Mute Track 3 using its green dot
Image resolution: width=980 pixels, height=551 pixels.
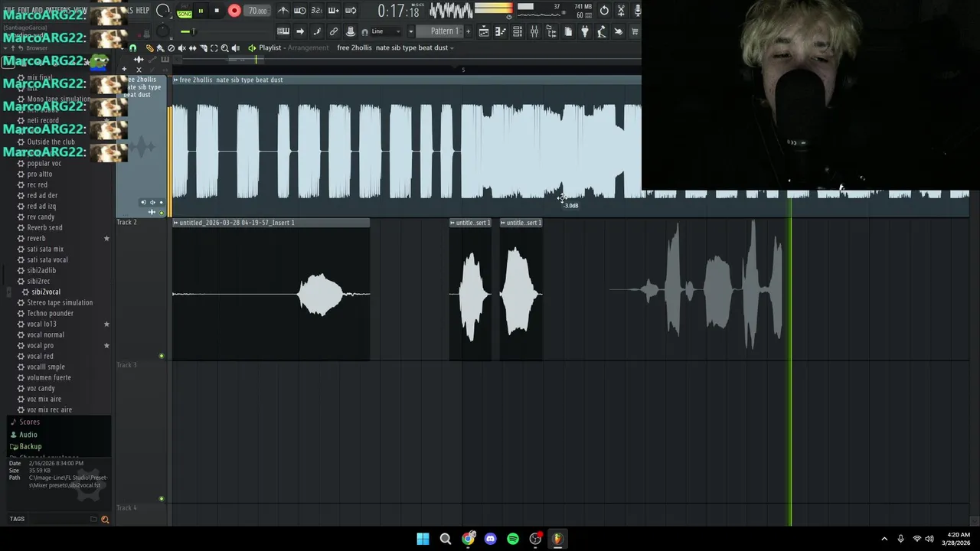pos(161,499)
